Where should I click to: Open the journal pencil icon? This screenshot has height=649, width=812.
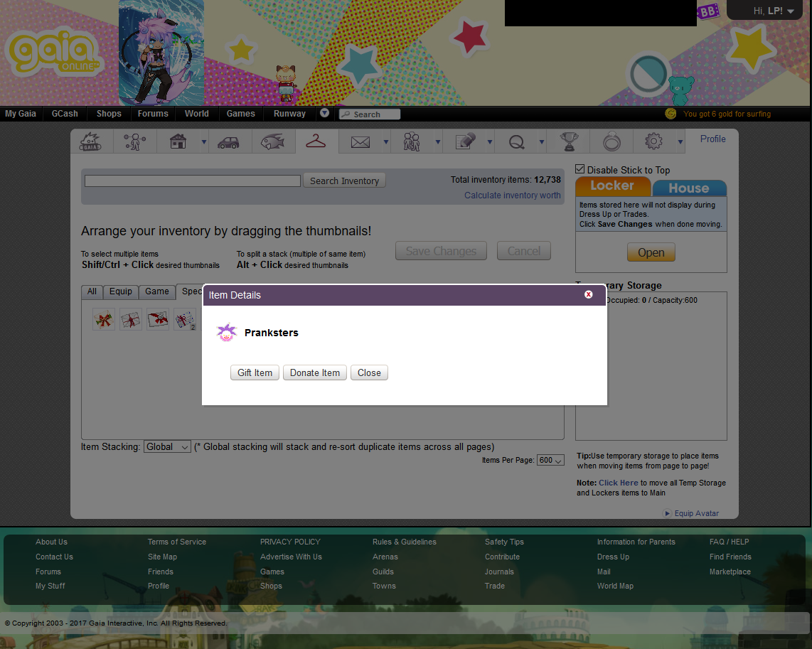[465, 141]
